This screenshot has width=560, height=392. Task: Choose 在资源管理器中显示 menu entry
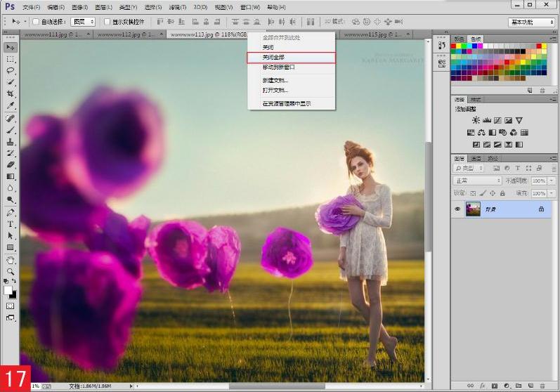tap(291, 103)
